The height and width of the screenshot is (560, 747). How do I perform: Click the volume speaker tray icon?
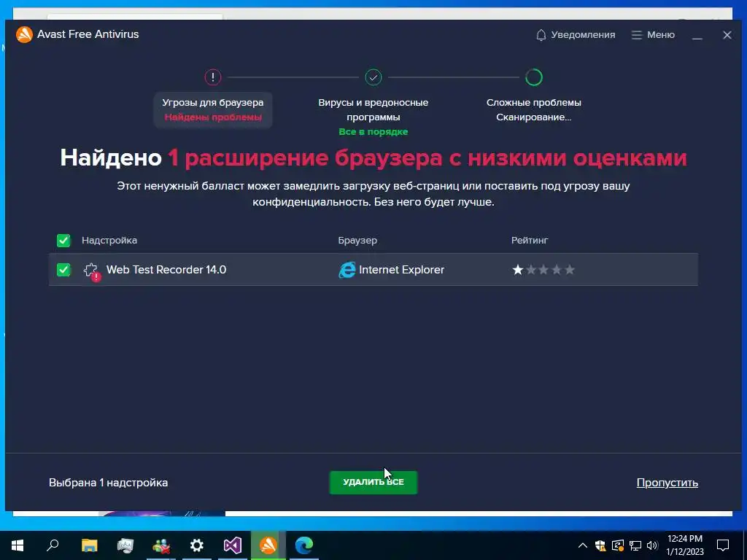click(x=652, y=545)
